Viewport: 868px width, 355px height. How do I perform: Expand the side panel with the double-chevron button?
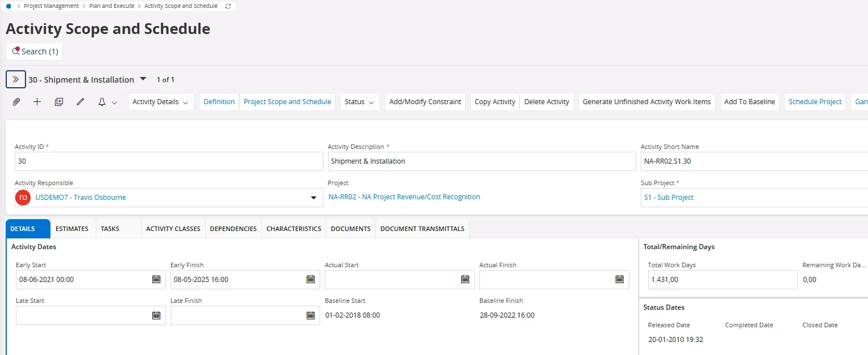pyautogui.click(x=16, y=79)
